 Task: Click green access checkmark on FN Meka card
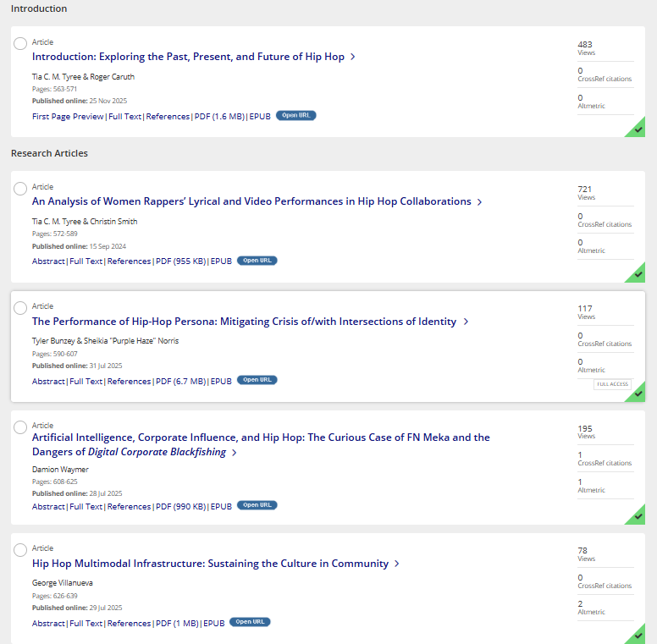[x=638, y=517]
